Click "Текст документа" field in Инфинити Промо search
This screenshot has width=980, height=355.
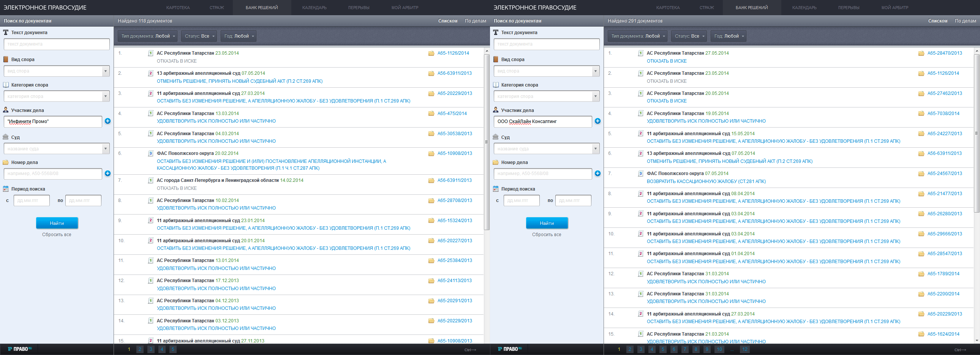[x=57, y=44]
